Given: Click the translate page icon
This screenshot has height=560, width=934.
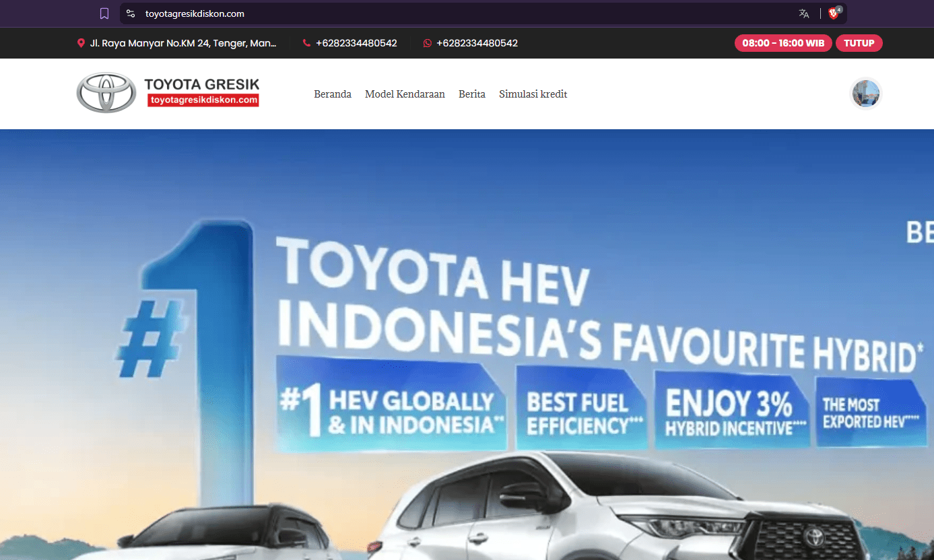Looking at the screenshot, I should [803, 13].
